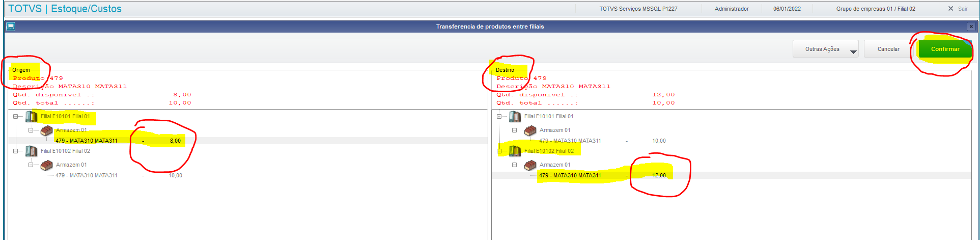Select Armazem 01 label under Filial 01 in Origem
This screenshot has width=980, height=240.
click(x=71, y=130)
